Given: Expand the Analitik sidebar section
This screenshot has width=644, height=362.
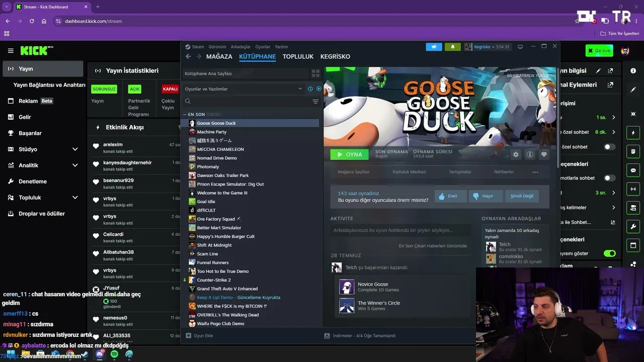Looking at the screenshot, I should coord(75,165).
